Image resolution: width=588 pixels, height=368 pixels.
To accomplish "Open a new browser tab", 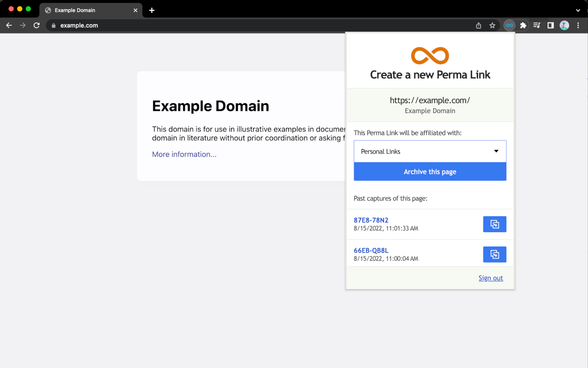I will pyautogui.click(x=152, y=10).
